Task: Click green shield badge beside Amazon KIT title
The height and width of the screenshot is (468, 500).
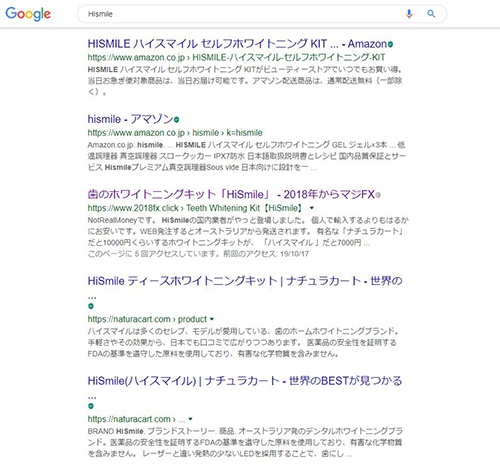Action: tap(390, 44)
